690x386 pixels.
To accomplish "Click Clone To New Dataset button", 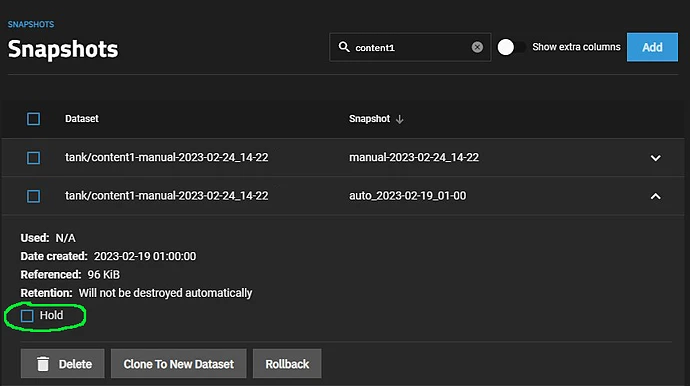I will pos(179,364).
